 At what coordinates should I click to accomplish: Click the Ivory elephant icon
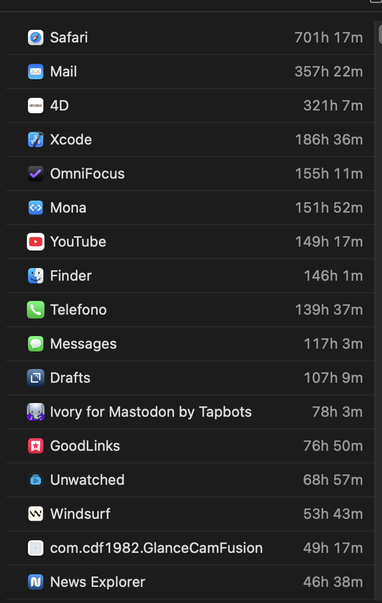pos(35,412)
